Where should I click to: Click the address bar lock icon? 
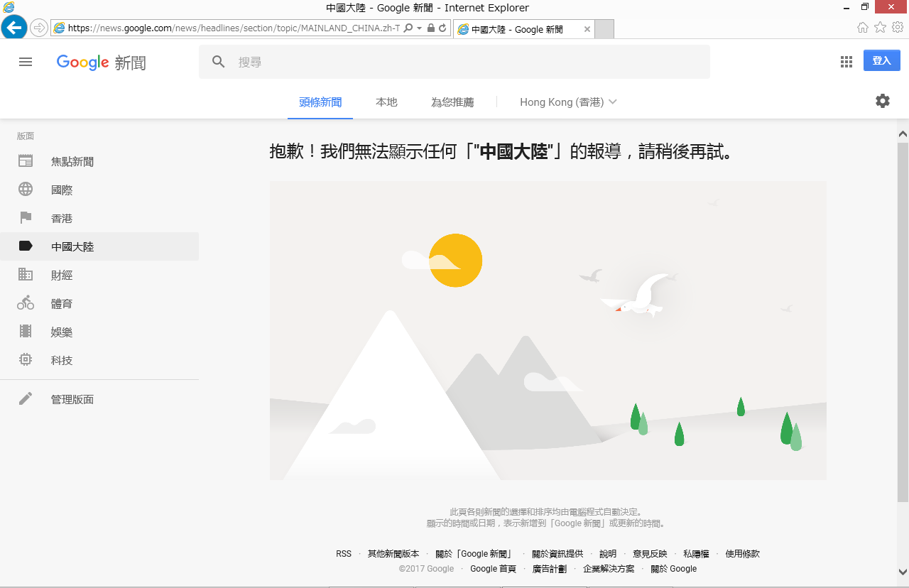click(x=431, y=28)
